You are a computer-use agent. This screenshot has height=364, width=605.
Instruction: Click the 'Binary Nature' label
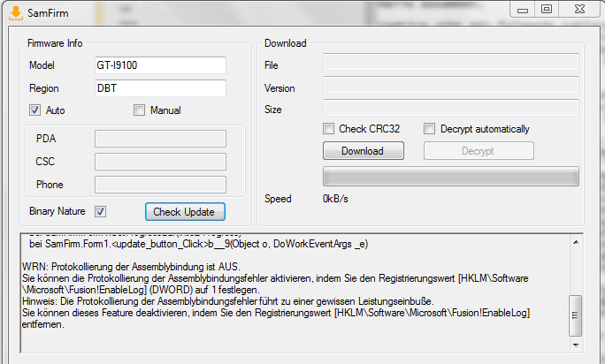tap(57, 211)
